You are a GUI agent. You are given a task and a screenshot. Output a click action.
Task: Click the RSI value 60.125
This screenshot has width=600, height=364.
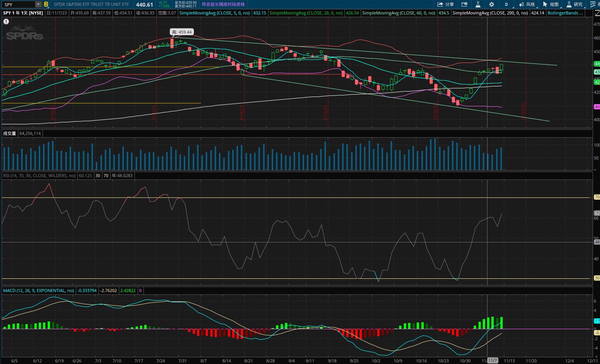86,176
